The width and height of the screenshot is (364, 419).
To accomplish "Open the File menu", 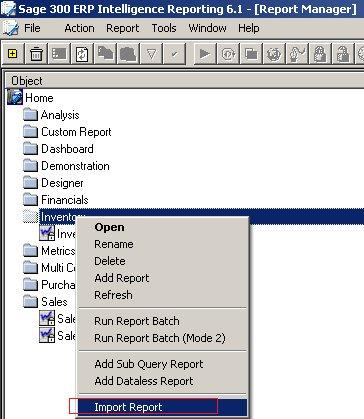I will click(x=32, y=28).
